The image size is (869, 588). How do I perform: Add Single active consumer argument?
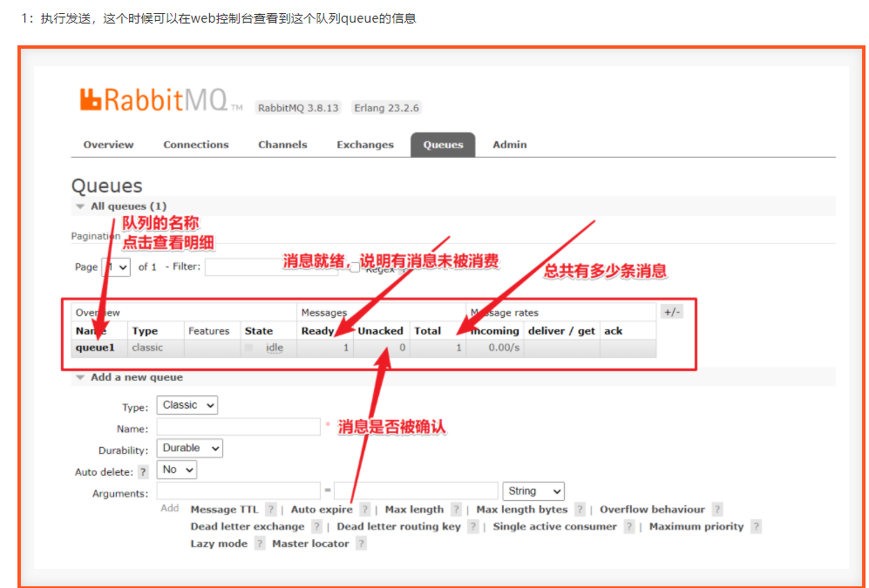click(x=554, y=526)
